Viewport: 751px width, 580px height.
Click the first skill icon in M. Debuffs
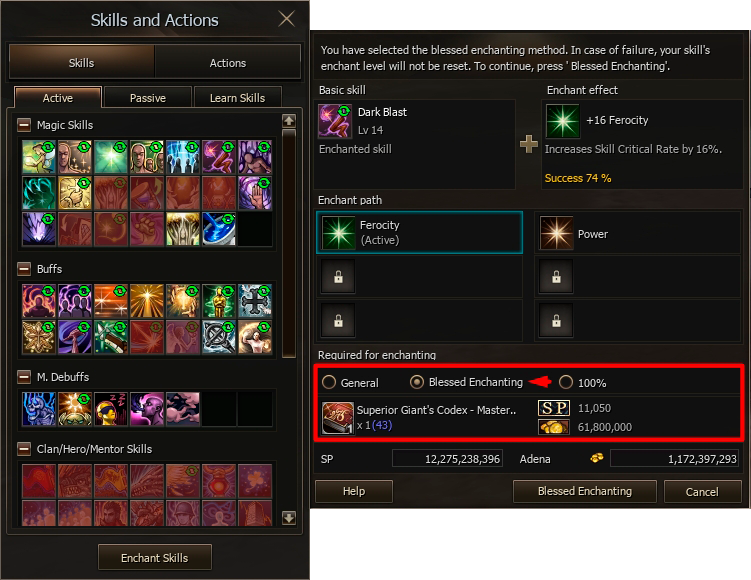pyautogui.click(x=38, y=408)
